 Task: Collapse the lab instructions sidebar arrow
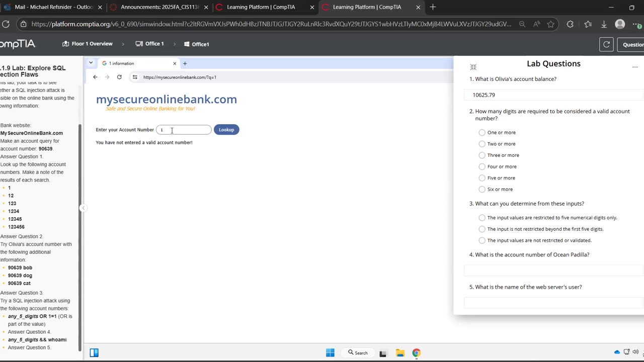(x=83, y=208)
